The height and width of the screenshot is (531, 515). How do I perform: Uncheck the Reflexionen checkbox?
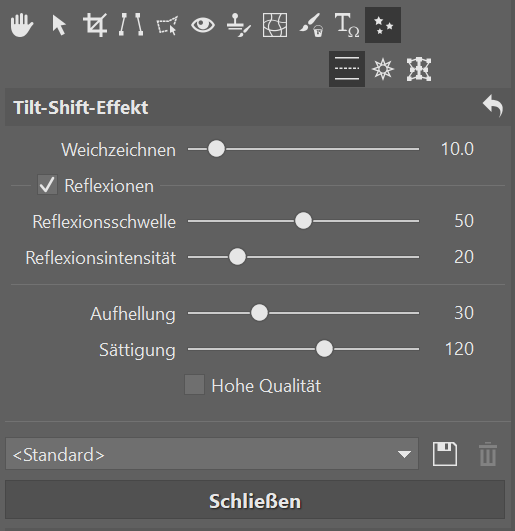47,185
